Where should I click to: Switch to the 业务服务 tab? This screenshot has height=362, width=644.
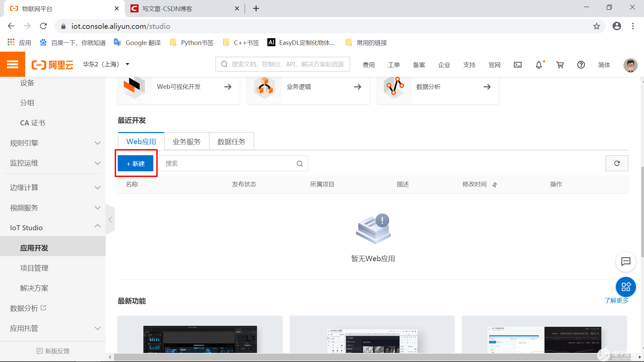[x=186, y=141]
